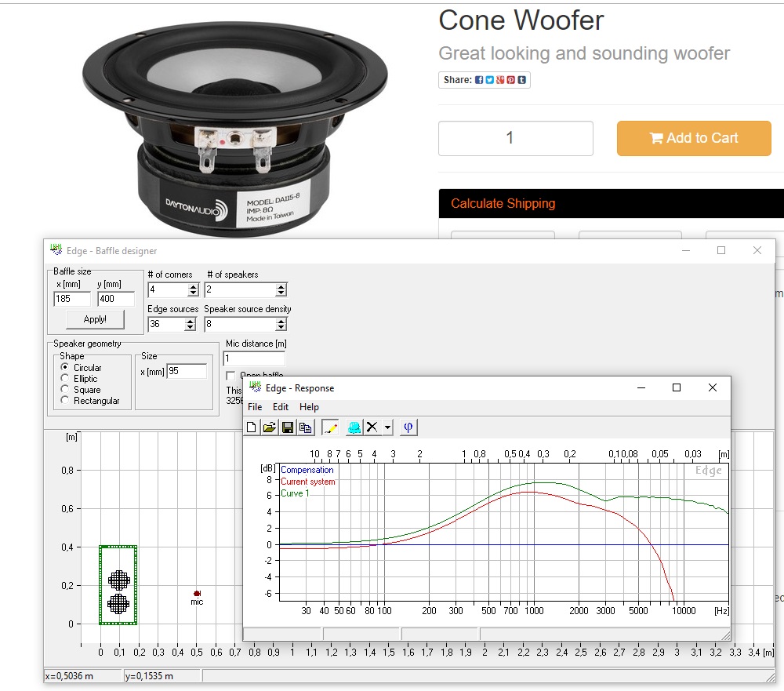Share on Facebook icon
The width and height of the screenshot is (784, 691).
click(479, 79)
